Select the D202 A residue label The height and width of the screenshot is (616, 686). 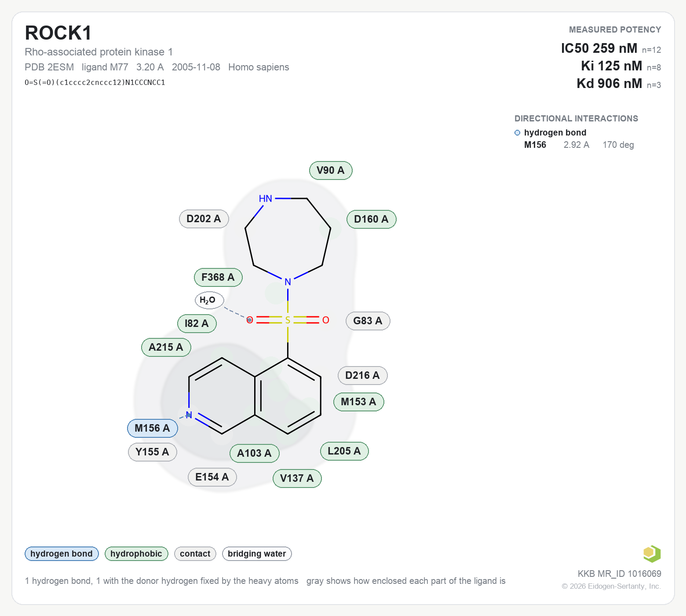(x=204, y=219)
